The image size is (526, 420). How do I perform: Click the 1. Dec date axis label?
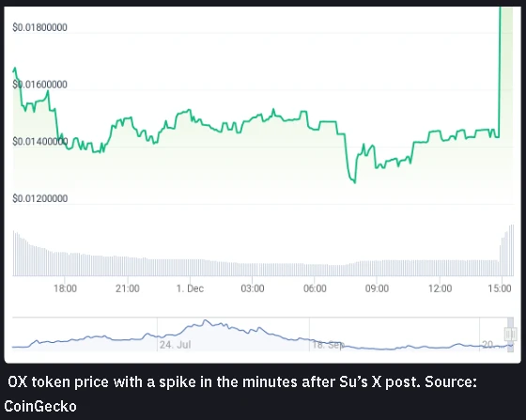tap(190, 288)
